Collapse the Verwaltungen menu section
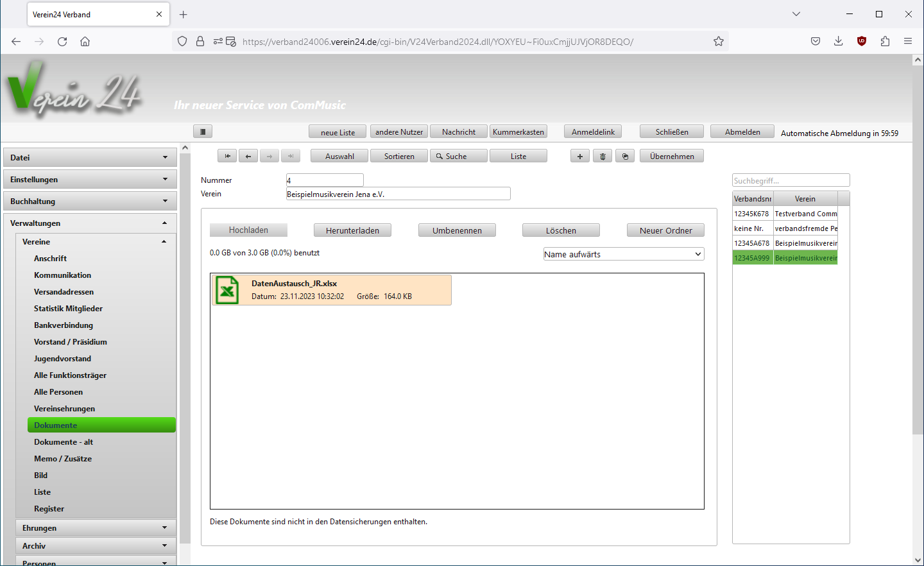This screenshot has width=924, height=566. (x=90, y=223)
